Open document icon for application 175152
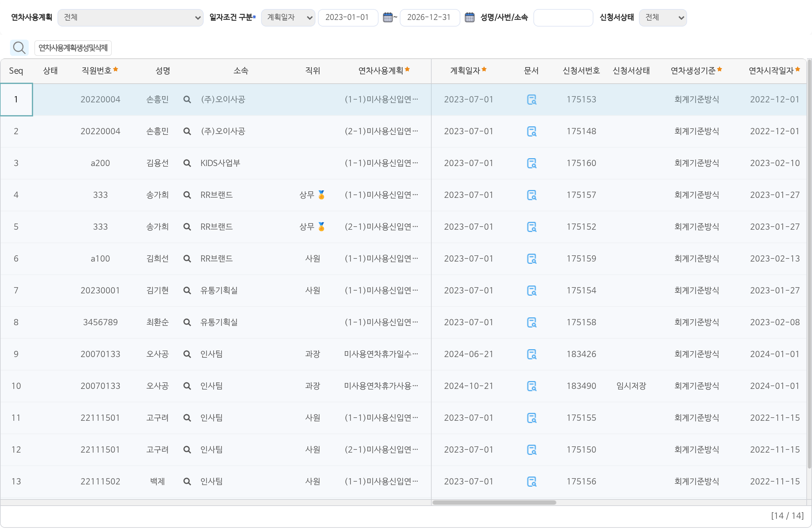 tap(532, 227)
